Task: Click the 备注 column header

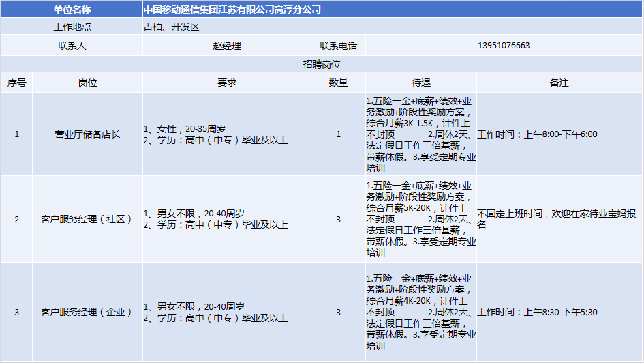Action: tap(559, 83)
